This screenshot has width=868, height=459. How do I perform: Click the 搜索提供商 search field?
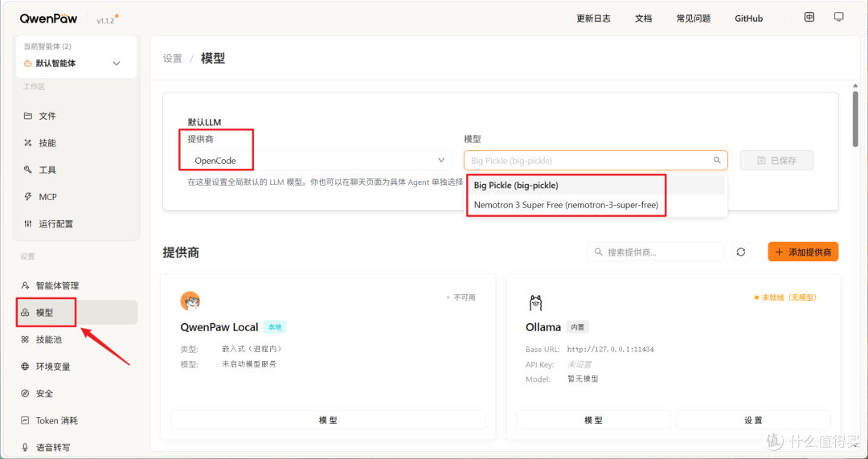point(656,252)
